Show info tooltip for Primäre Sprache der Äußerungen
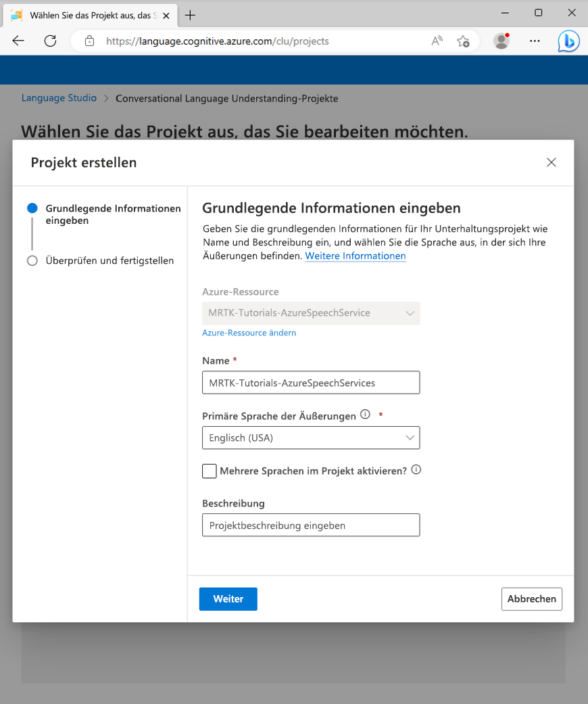 366,415
